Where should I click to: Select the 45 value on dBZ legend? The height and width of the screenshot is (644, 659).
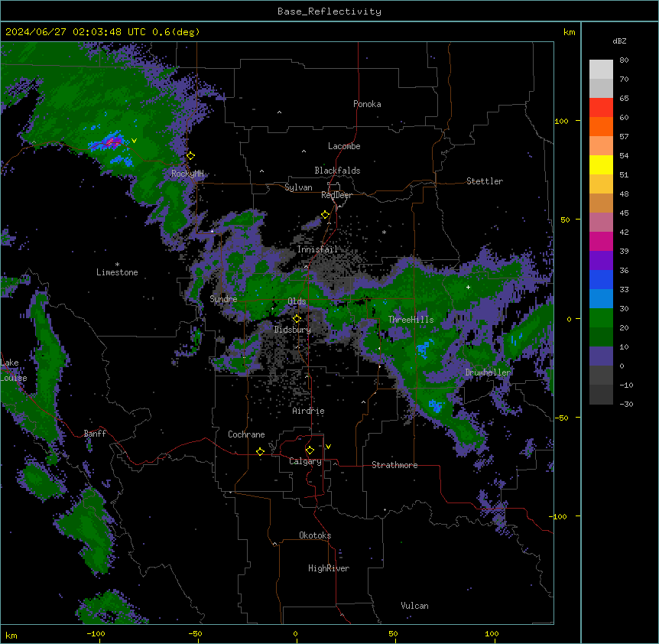pyautogui.click(x=624, y=213)
